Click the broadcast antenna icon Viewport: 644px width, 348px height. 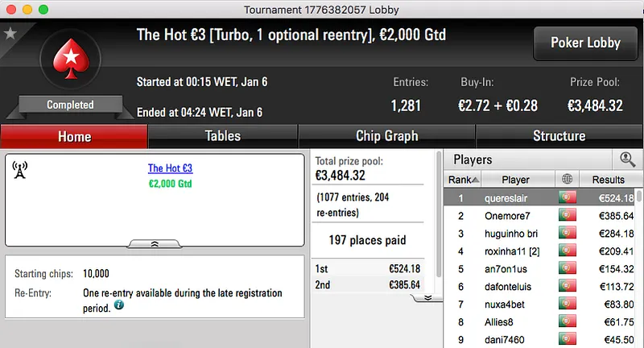[21, 170]
